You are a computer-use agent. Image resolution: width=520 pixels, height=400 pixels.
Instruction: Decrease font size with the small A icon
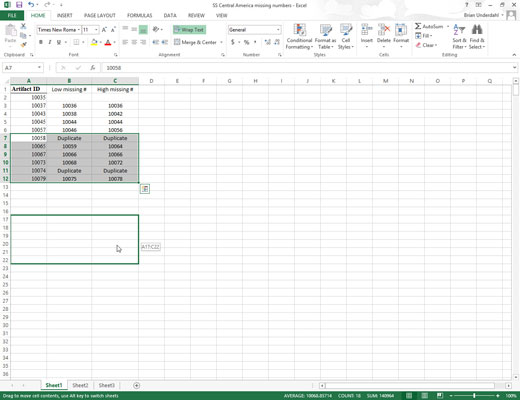click(x=113, y=30)
